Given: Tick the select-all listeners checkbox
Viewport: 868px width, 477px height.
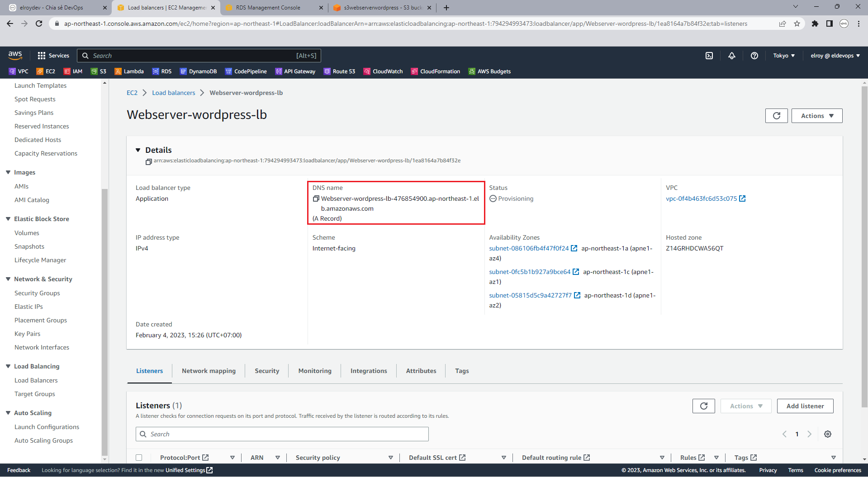Looking at the screenshot, I should point(139,458).
